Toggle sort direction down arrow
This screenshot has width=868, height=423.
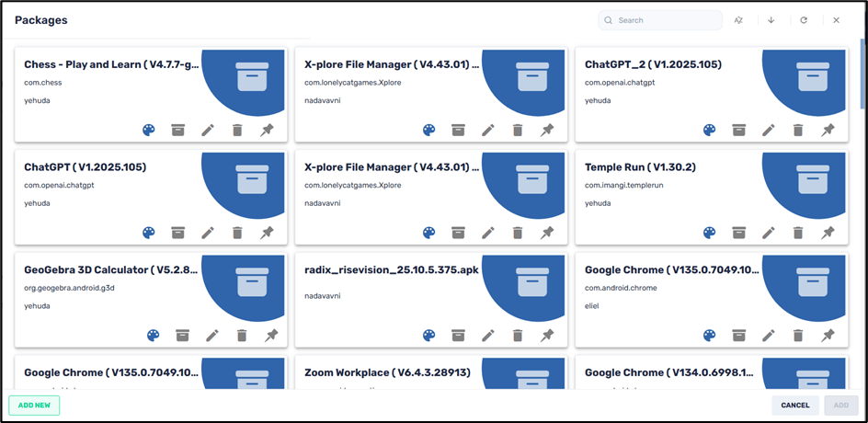[x=771, y=20]
